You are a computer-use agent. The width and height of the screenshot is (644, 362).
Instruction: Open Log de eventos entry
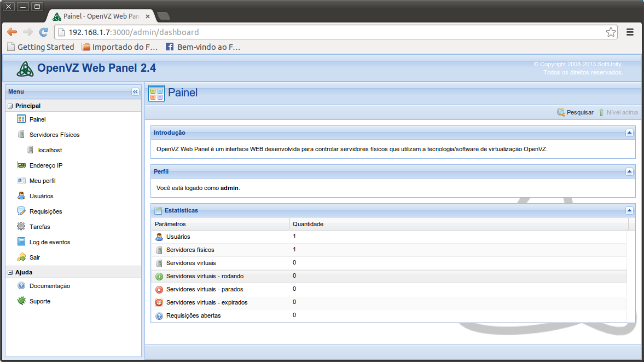tap(50, 242)
